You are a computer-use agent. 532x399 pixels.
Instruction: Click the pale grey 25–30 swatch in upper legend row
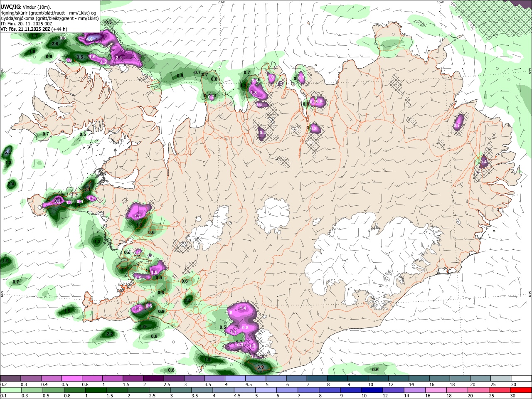501,378
